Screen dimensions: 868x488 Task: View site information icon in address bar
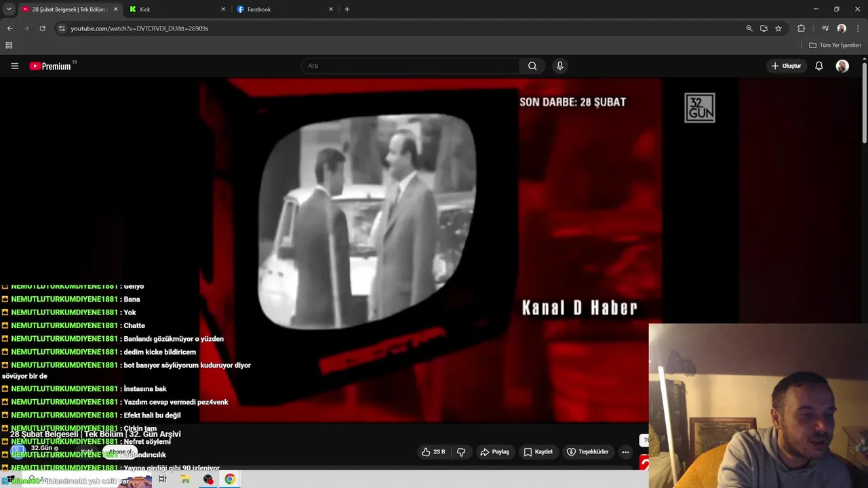62,28
